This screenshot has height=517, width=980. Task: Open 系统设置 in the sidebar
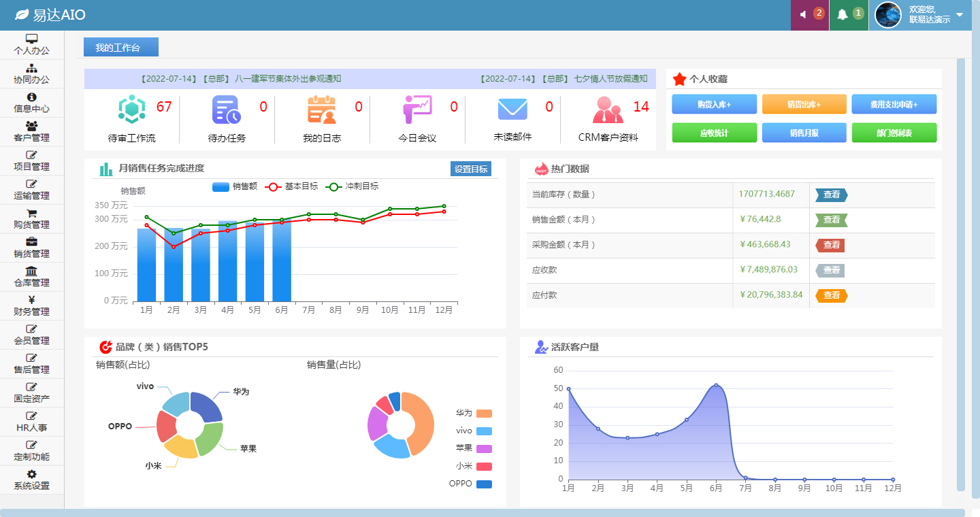click(32, 480)
